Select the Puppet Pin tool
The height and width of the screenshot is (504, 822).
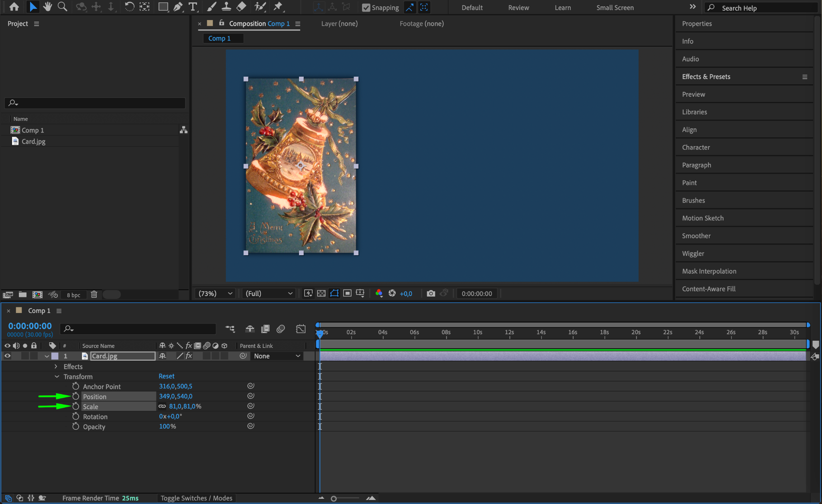(278, 6)
